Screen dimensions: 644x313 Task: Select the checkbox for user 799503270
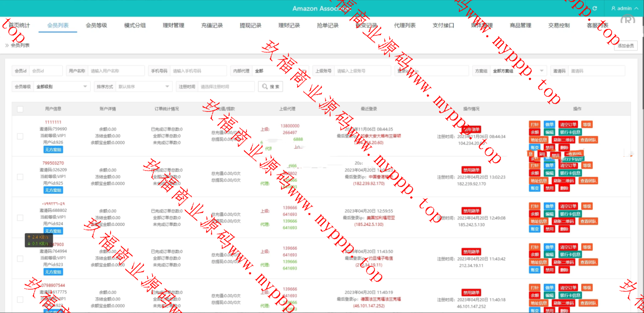pos(20,177)
